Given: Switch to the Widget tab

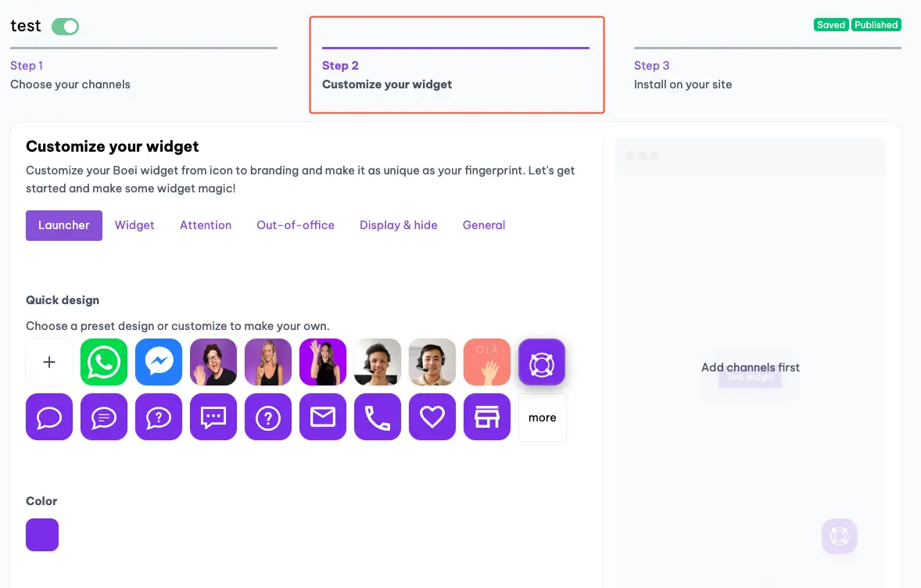Looking at the screenshot, I should pos(134,225).
